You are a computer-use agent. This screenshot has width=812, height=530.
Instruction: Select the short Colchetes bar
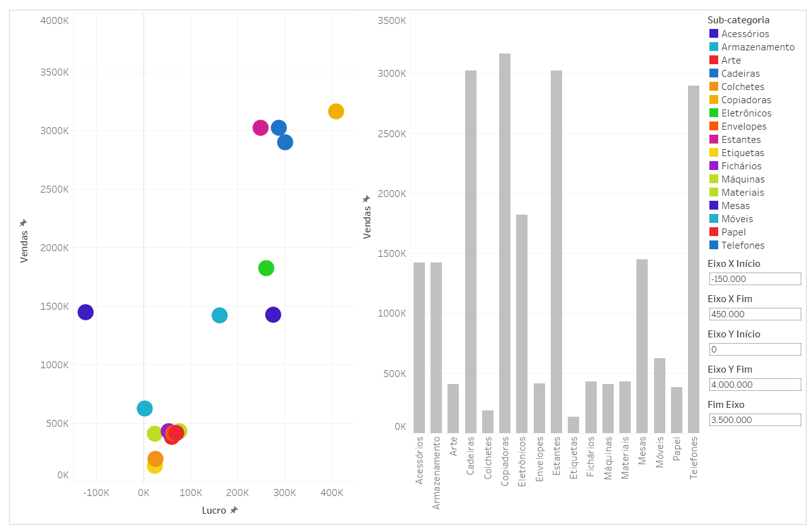[488, 422]
